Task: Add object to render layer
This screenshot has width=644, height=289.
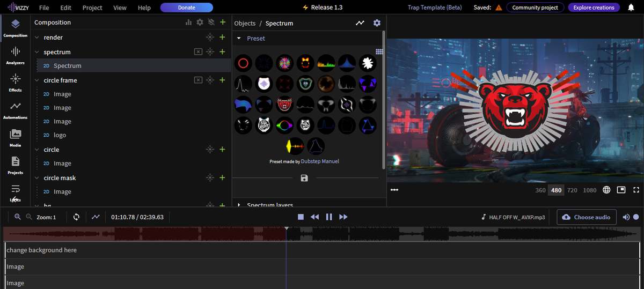Action: (222, 38)
